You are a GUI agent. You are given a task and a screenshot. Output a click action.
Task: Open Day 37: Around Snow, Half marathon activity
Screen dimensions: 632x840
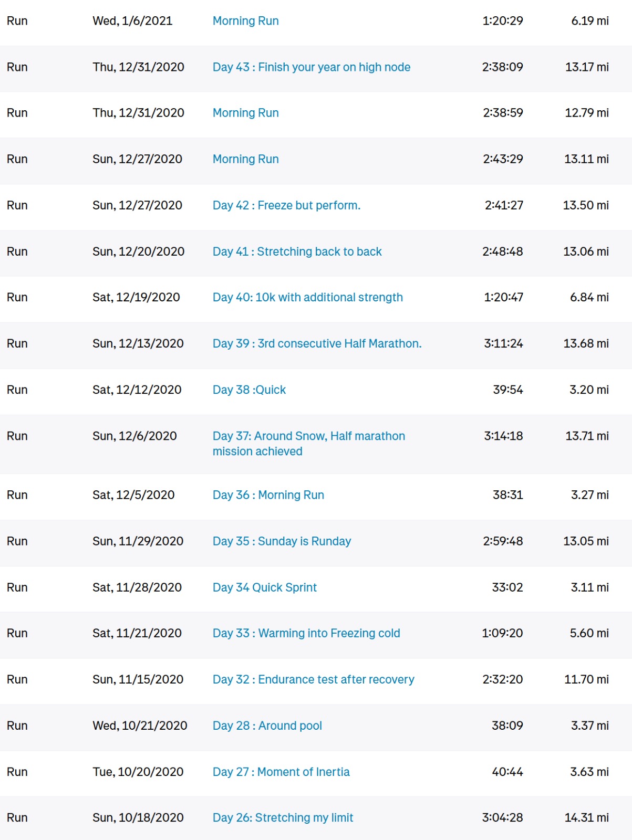[309, 444]
